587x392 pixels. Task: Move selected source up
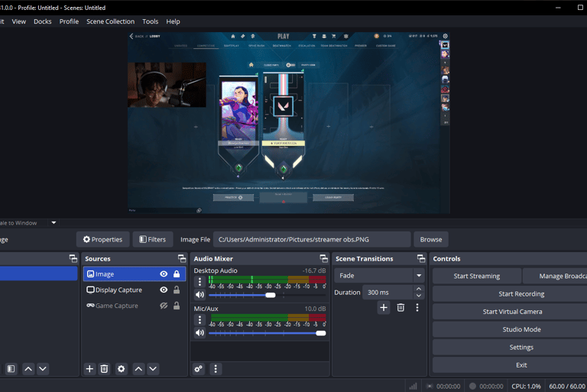pos(138,369)
